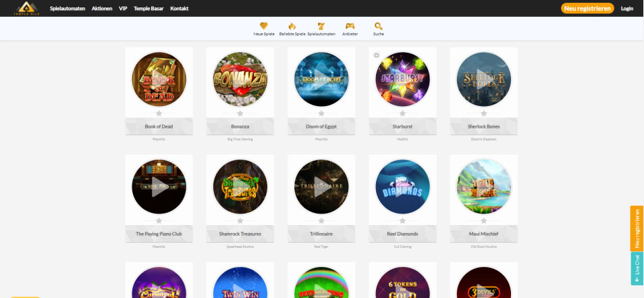This screenshot has height=298, width=644.
Task: Open 6 Tokens of Gold thumbnail
Action: (402, 282)
